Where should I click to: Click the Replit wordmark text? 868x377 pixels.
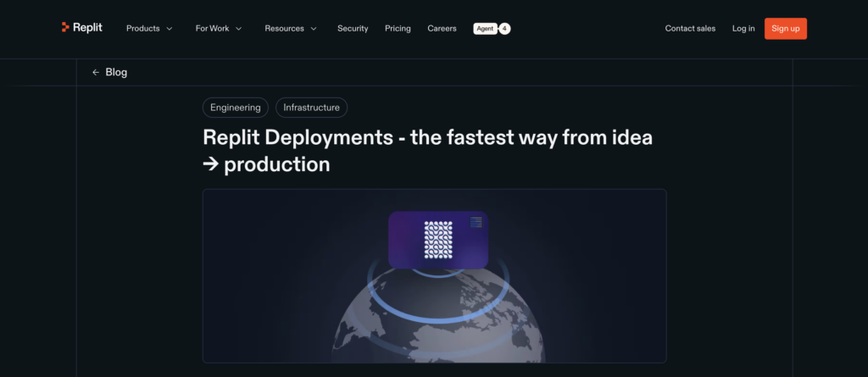pyautogui.click(x=87, y=27)
